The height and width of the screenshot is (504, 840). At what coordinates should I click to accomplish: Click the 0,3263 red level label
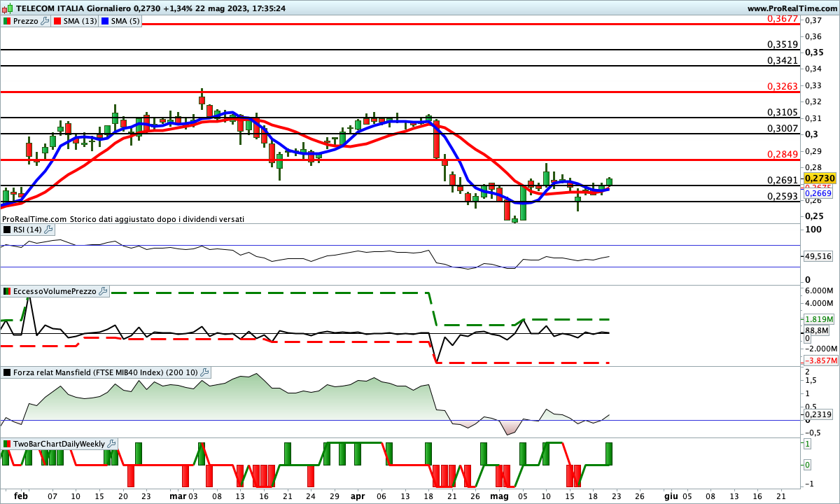coord(783,86)
